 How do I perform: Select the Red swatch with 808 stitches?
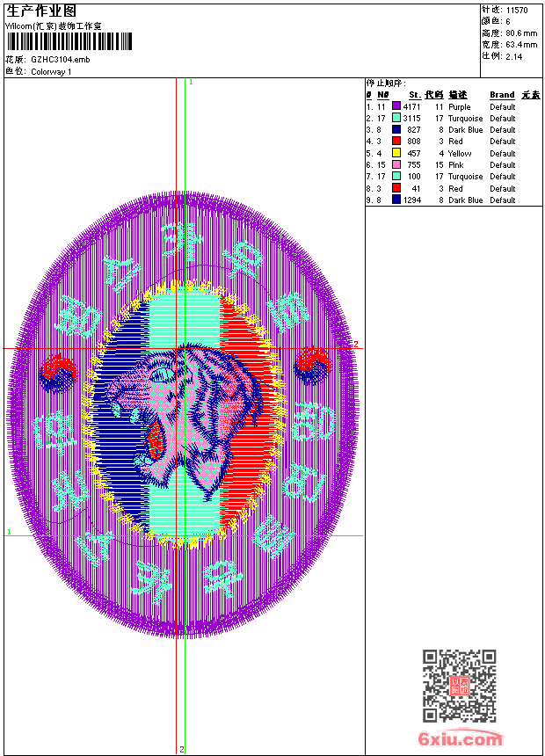tap(396, 141)
